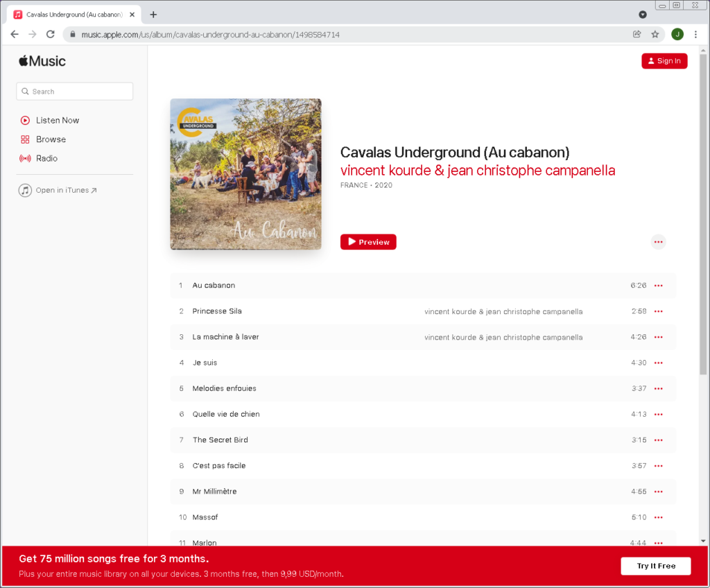Image resolution: width=710 pixels, height=588 pixels.
Task: Open a new tab with the plus icon
Action: click(x=153, y=15)
